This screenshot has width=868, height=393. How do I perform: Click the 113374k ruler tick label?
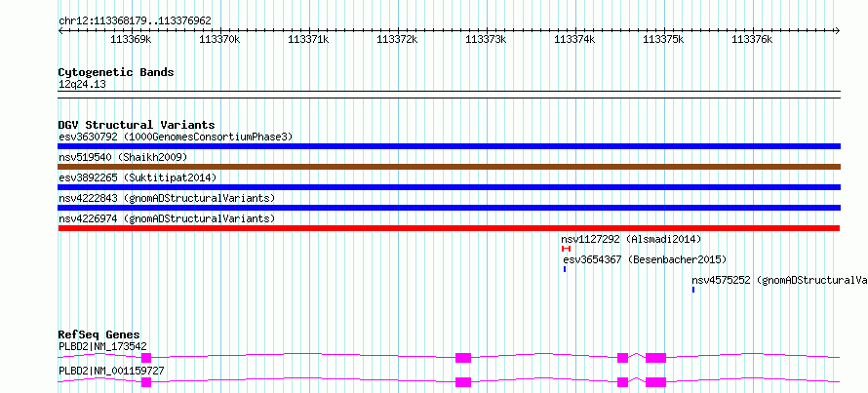coord(574,39)
